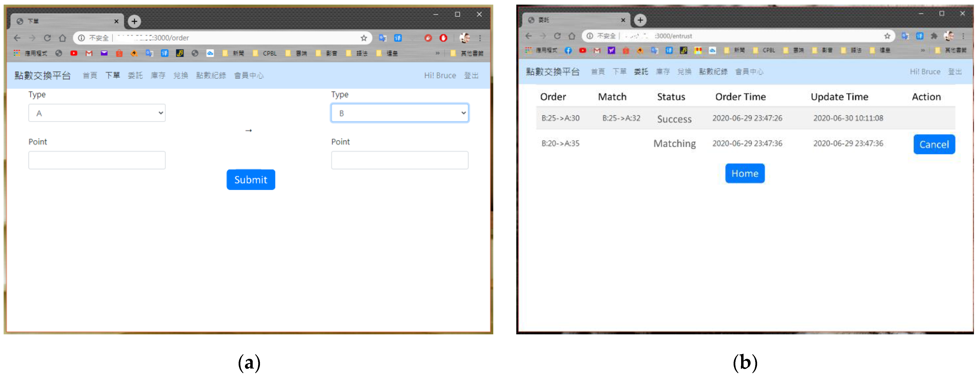Click 庫存 in the left navigation bar

click(158, 75)
